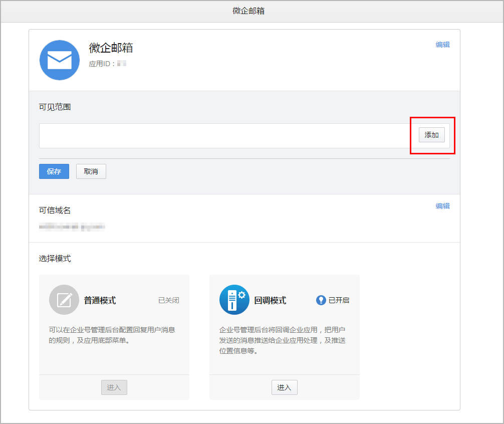
Task: Click the blue server-gear icon for 回调模式
Action: click(234, 300)
